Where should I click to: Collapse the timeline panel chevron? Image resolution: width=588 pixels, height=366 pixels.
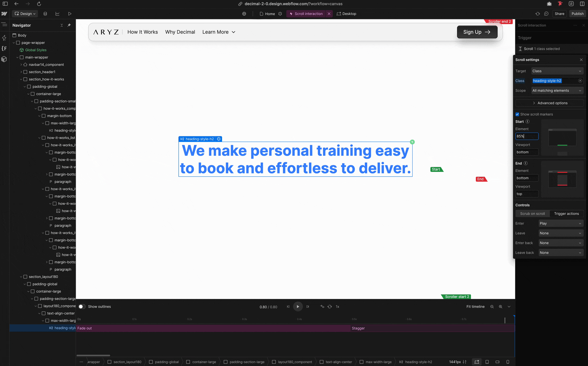click(509, 307)
